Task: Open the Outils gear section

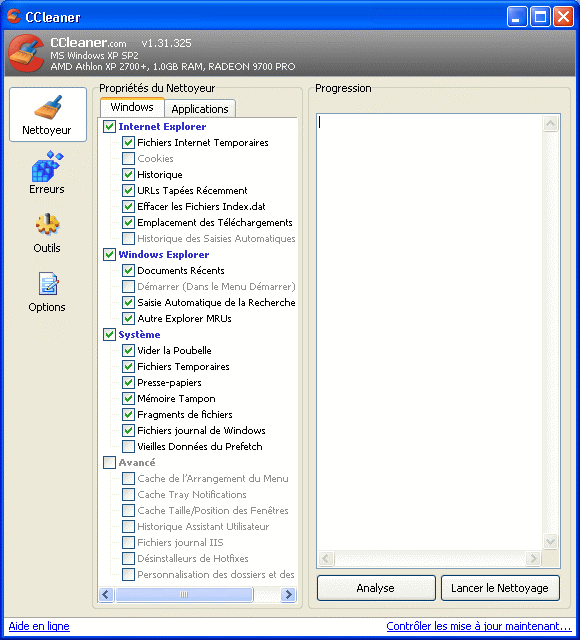Action: [47, 233]
